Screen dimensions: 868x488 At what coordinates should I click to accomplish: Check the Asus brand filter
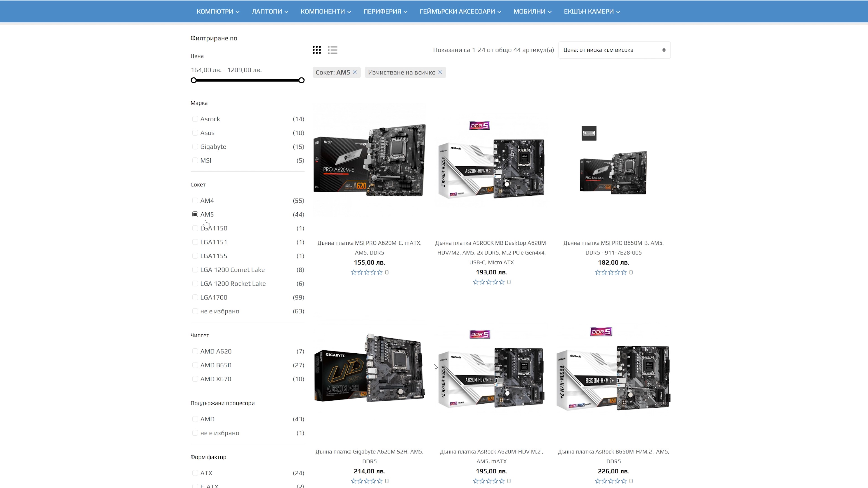pyautogui.click(x=195, y=133)
